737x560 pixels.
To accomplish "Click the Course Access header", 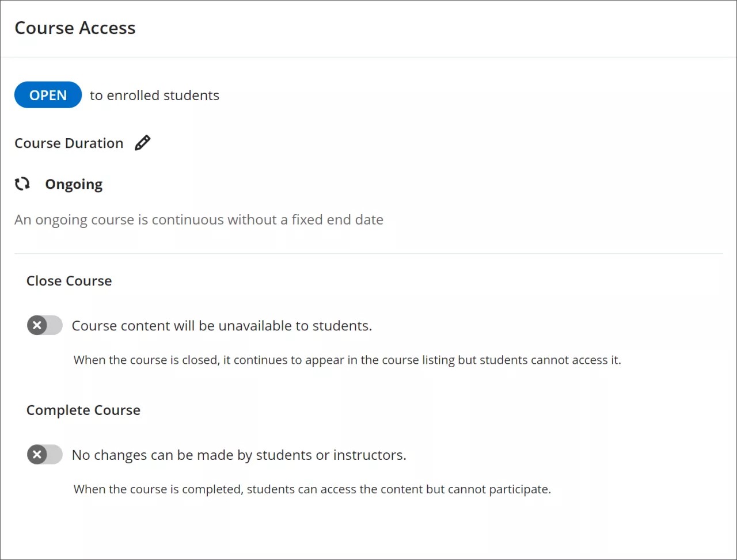I will (x=75, y=28).
